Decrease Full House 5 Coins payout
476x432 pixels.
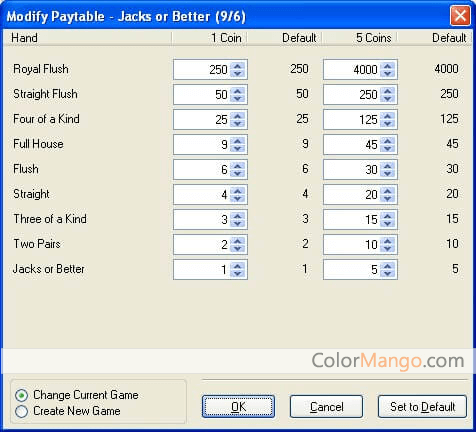point(387,149)
